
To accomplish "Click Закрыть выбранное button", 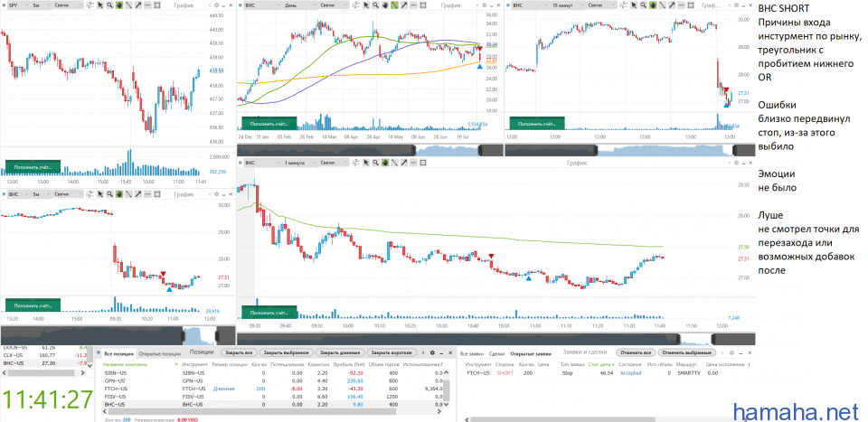I will tap(287, 352).
